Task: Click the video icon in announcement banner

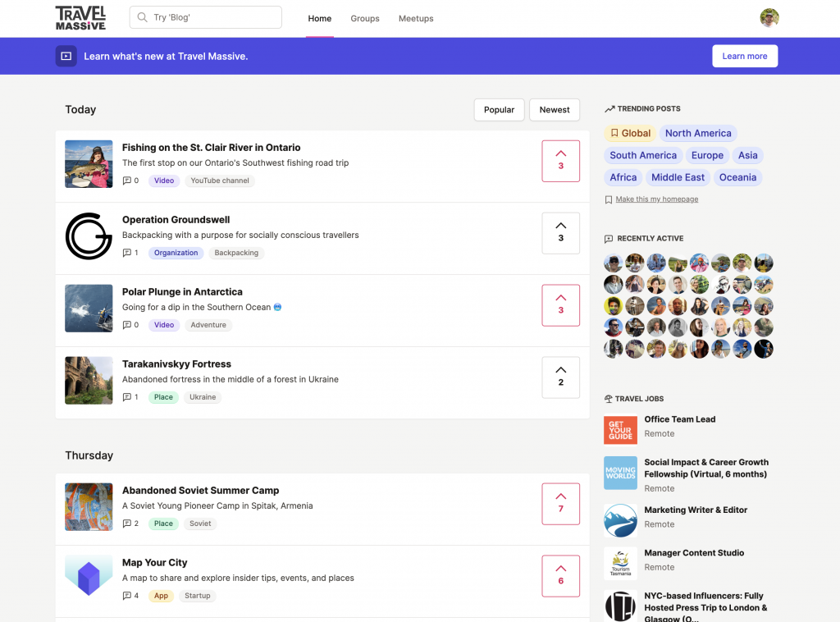Action: tap(66, 56)
